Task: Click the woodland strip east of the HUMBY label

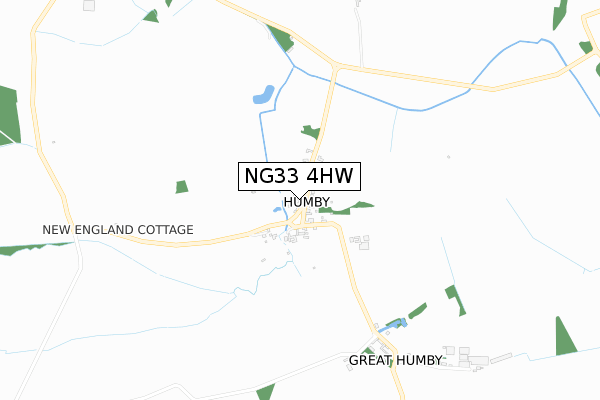Action: 346,208
